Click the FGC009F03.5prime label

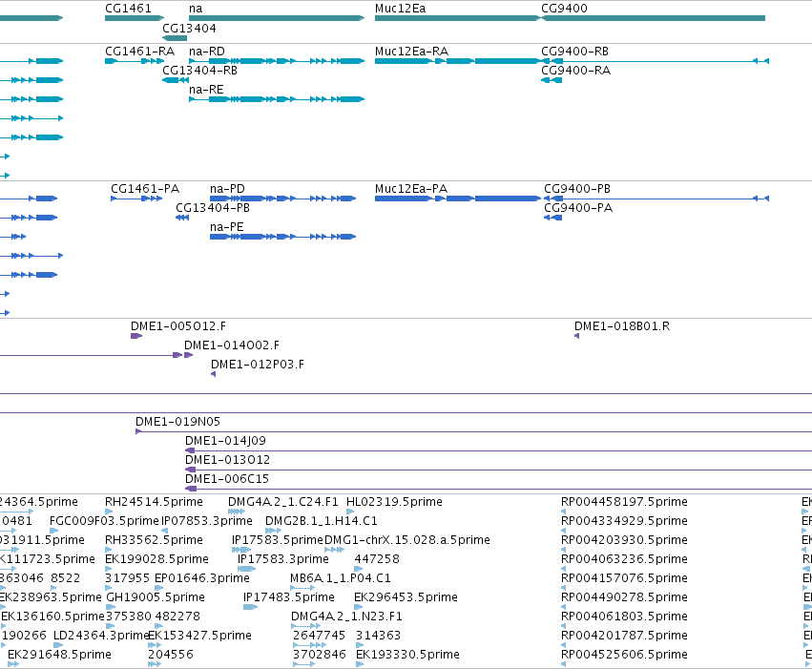(x=104, y=521)
